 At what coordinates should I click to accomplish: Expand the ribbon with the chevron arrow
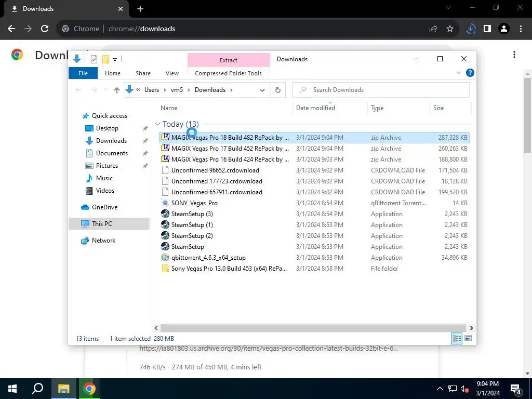[x=458, y=73]
